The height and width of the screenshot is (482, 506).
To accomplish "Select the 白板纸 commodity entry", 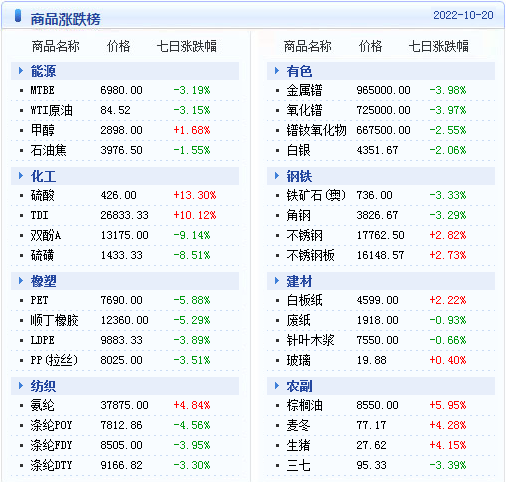I will point(304,300).
